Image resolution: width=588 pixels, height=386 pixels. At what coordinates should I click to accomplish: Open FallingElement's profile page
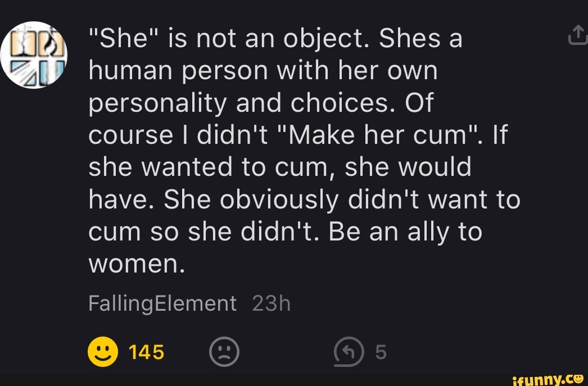tap(162, 303)
